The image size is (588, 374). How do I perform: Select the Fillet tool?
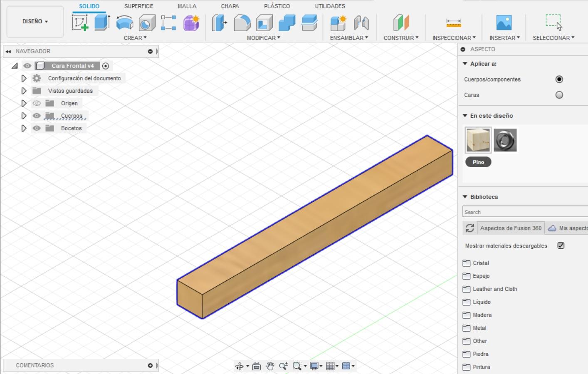242,22
